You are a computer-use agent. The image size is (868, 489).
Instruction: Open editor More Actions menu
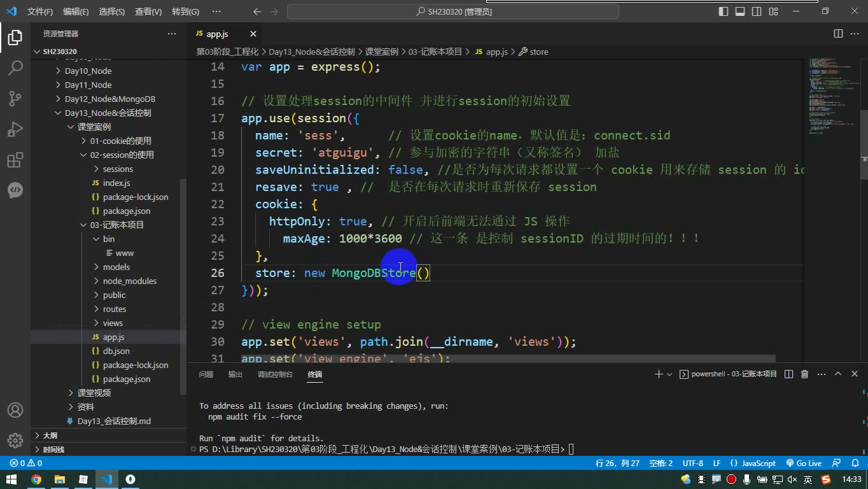855,34
